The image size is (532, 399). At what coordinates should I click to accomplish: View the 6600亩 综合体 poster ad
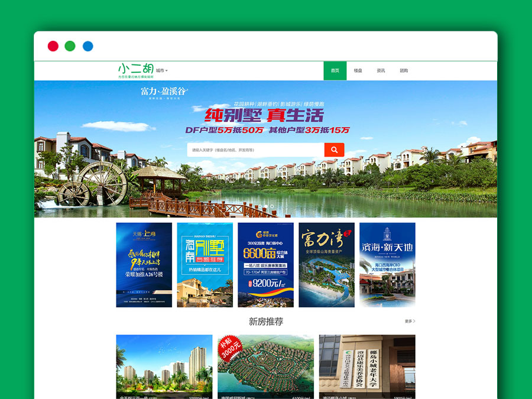[x=266, y=265]
